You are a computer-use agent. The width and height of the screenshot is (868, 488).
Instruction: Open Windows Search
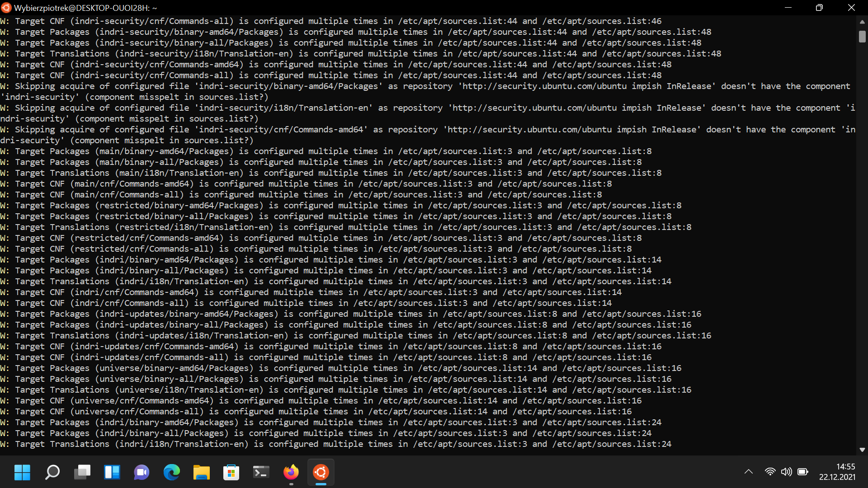coord(52,472)
